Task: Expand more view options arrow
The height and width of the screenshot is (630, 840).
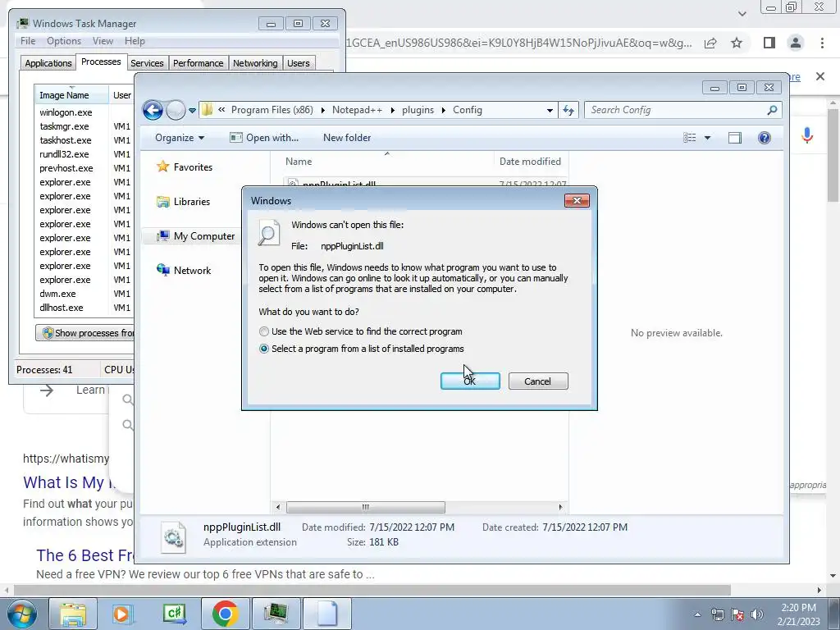Action: [707, 138]
